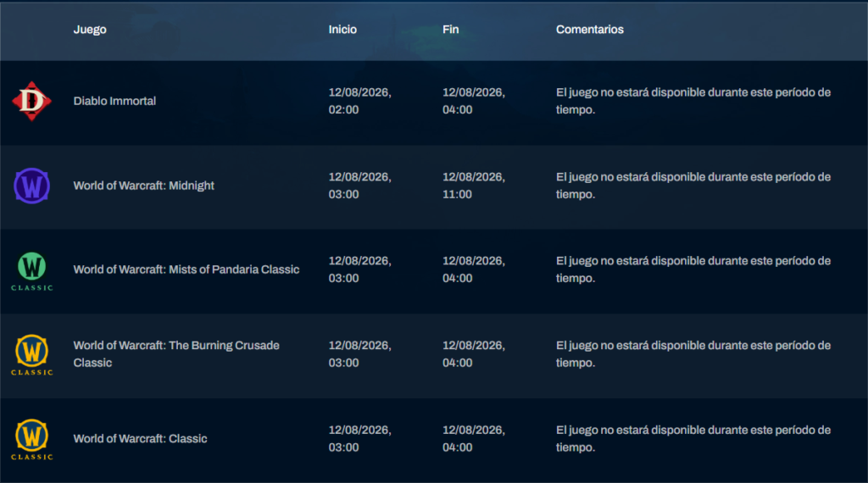Click the Diablo Immortal red D icon

click(x=31, y=101)
